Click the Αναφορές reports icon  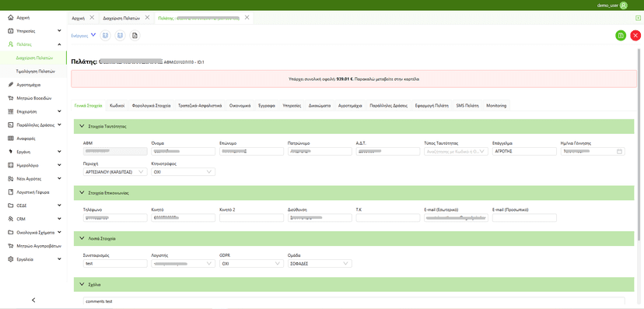click(11, 139)
